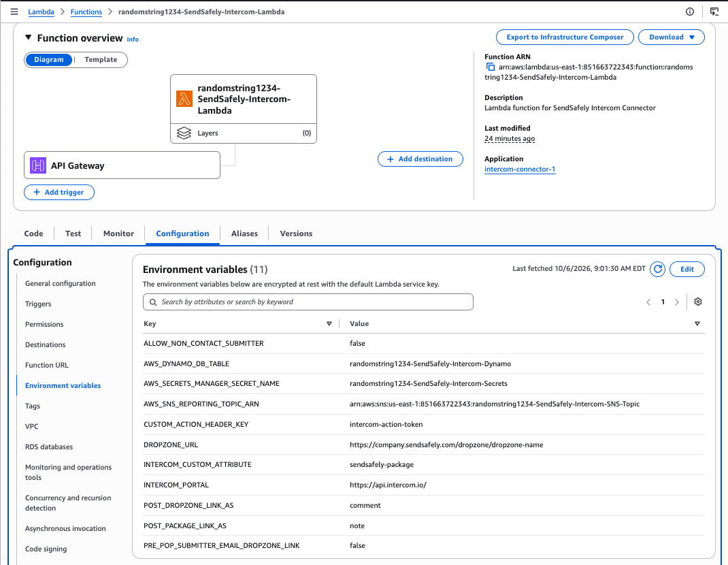
Task: Go to Functions breadcrumb link
Action: (86, 12)
